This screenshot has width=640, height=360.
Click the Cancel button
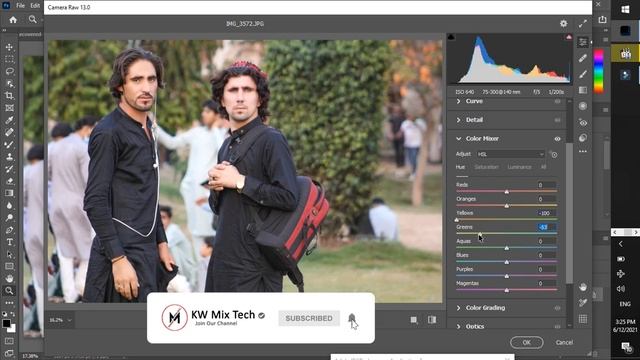[564, 342]
